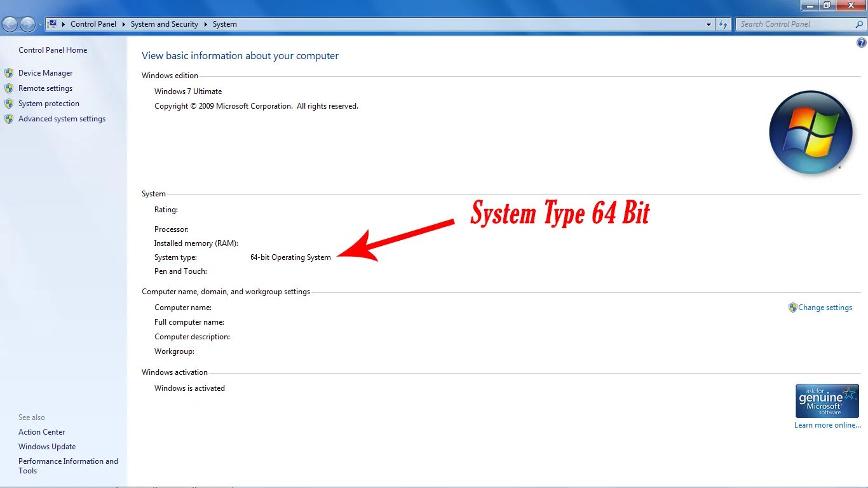Open the recent pages dropdown arrow
The image size is (868, 488).
(40, 25)
